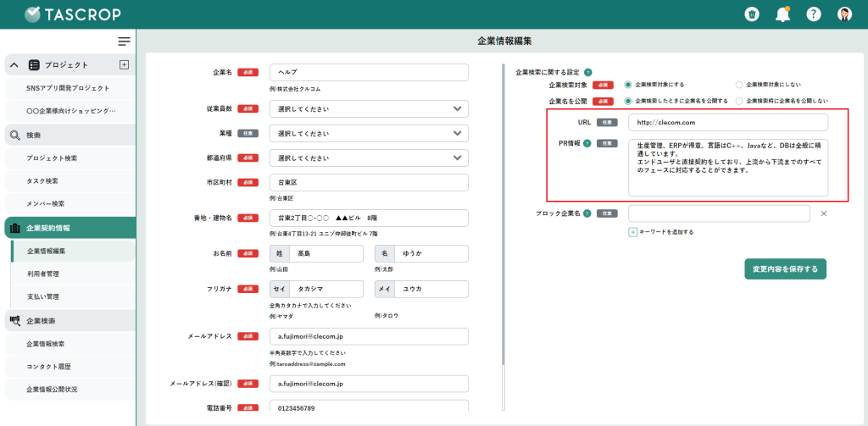Click the 番地・建物名 input field

pos(370,218)
